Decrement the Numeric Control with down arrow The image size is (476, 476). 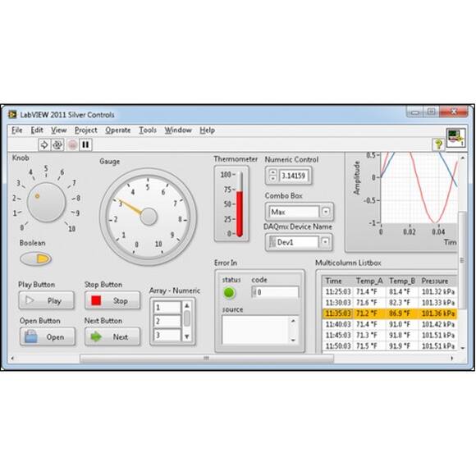pyautogui.click(x=272, y=179)
